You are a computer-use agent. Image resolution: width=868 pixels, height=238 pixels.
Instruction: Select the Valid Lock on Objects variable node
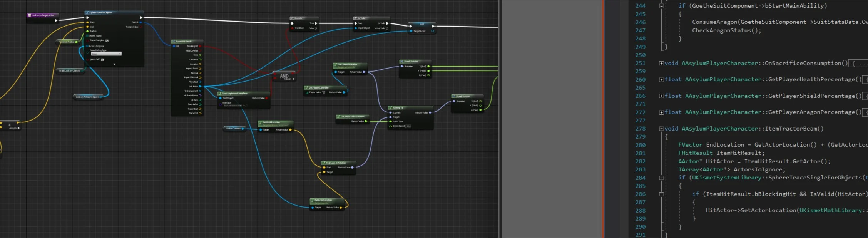[x=70, y=71]
